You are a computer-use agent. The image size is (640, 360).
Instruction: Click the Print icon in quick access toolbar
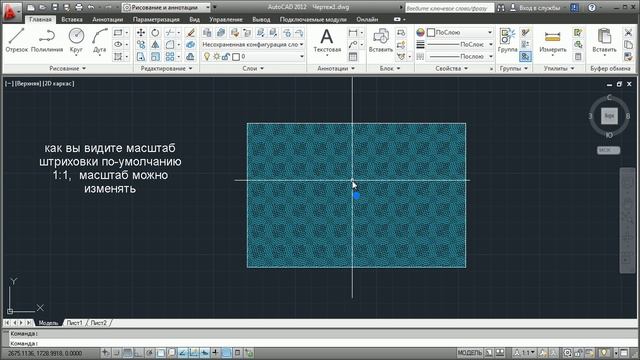click(79, 7)
